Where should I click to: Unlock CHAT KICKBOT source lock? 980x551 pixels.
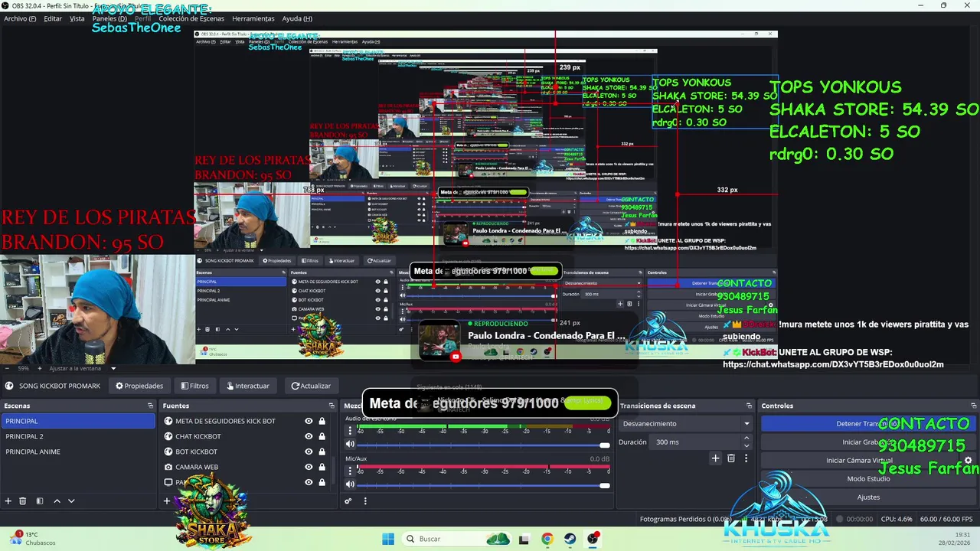click(322, 436)
